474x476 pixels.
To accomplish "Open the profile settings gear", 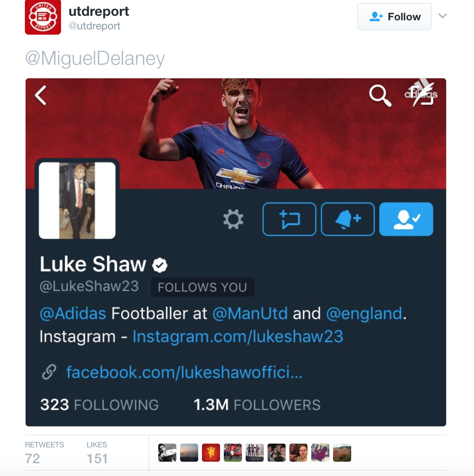I will (233, 219).
